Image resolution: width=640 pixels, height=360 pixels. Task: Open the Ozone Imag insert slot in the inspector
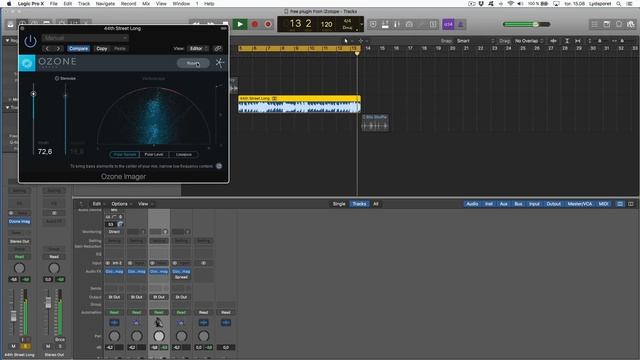(x=20, y=221)
